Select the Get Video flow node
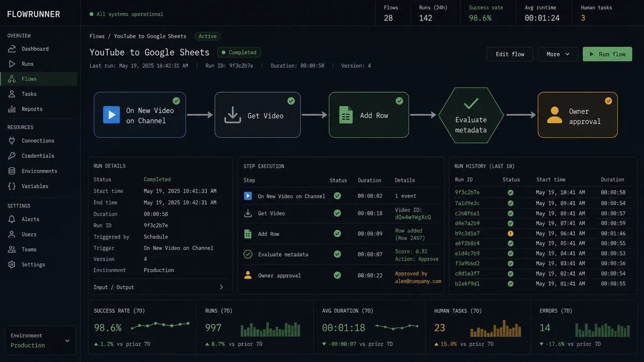The image size is (644, 362). pos(258,115)
